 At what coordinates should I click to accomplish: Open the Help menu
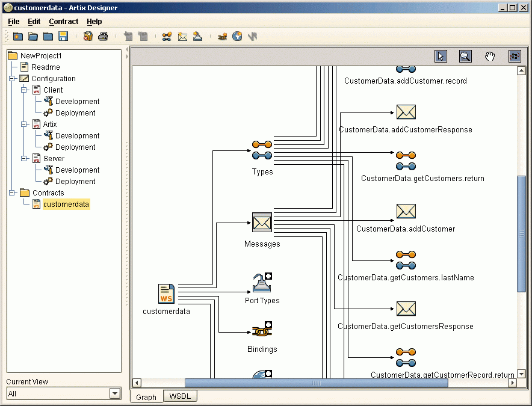point(94,22)
